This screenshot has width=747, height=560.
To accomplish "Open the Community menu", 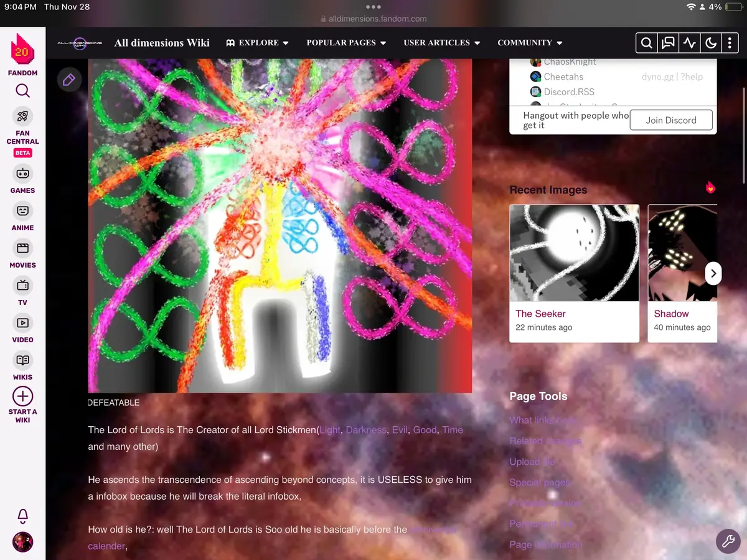I will (x=530, y=43).
